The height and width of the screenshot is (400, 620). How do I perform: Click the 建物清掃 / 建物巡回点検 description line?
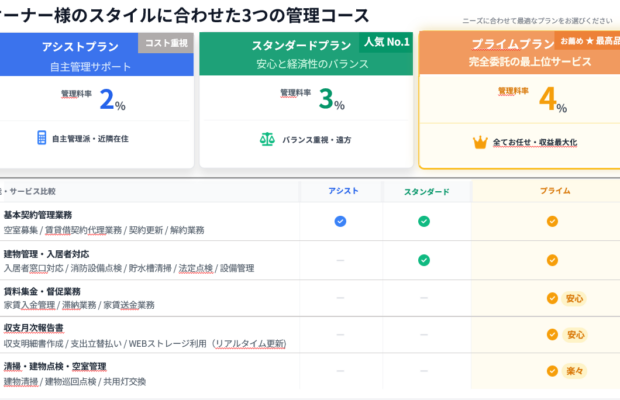75,381
